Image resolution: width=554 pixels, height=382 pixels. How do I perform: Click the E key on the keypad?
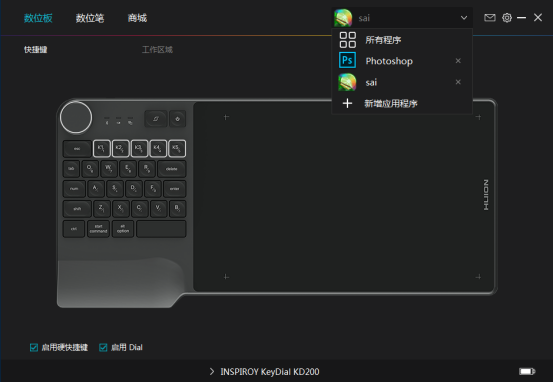[x=128, y=169]
